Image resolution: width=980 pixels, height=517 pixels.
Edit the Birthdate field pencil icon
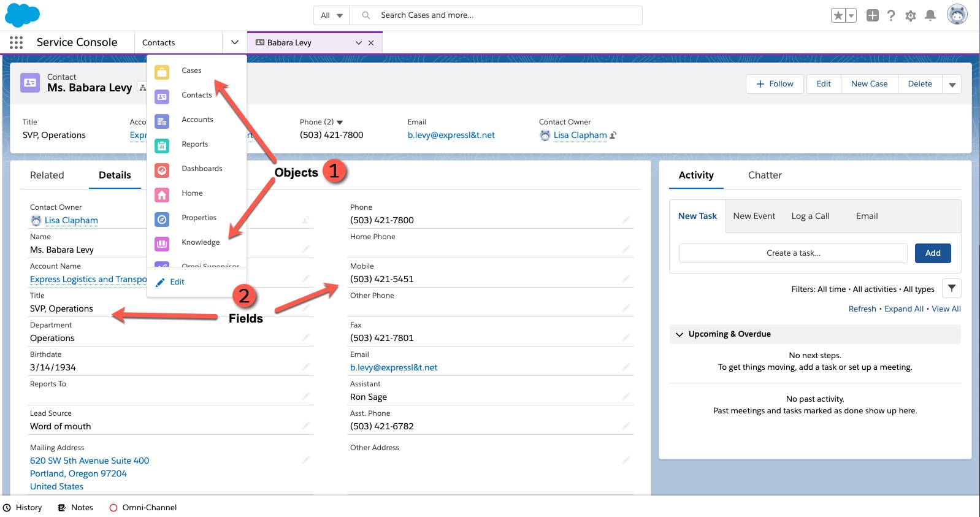305,367
